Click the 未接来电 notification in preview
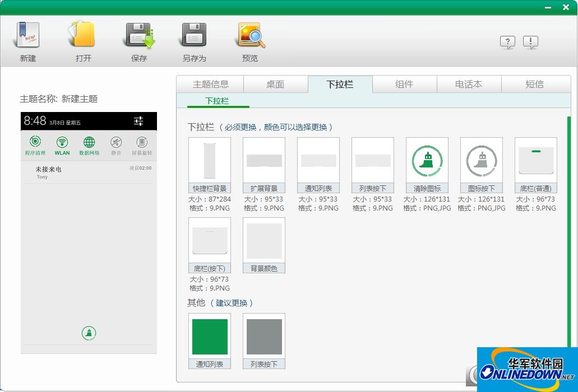The width and height of the screenshot is (578, 392). point(89,172)
